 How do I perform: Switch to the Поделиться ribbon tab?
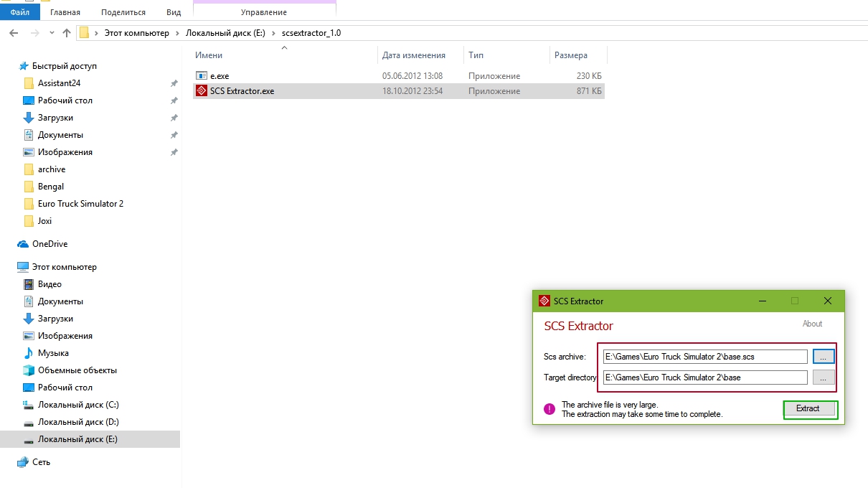point(123,12)
